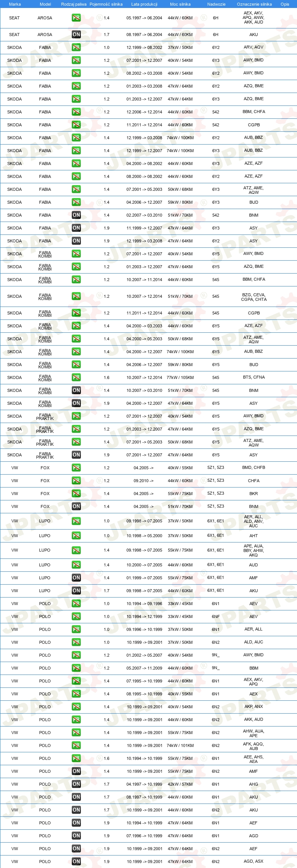This screenshot has width=297, height=868.
Task: Click the Moc silnika column header
Action: coord(180,4)
